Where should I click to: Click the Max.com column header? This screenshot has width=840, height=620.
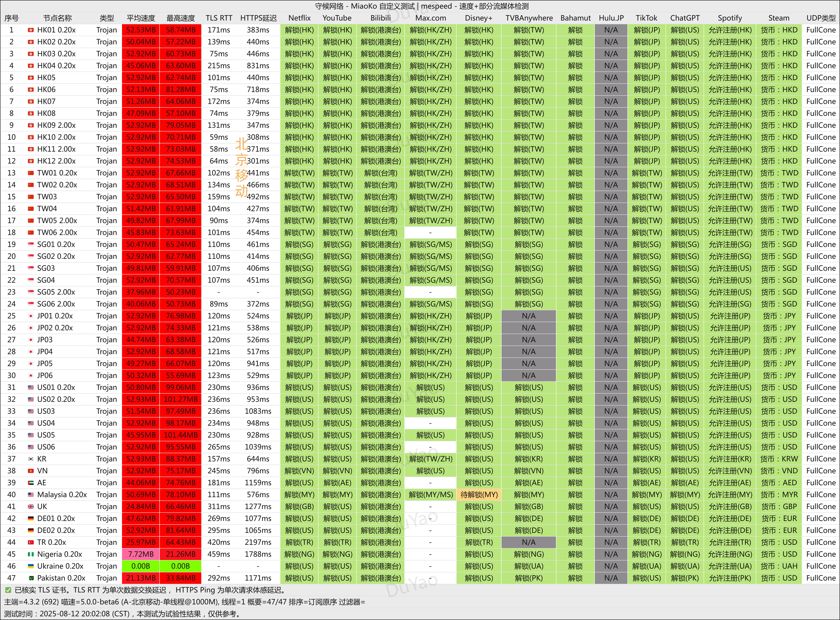click(431, 18)
